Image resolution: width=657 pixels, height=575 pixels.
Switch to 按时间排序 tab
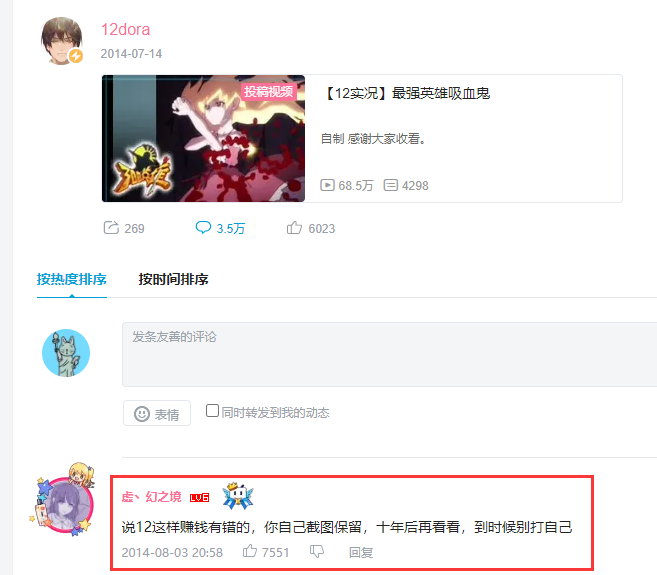click(173, 279)
